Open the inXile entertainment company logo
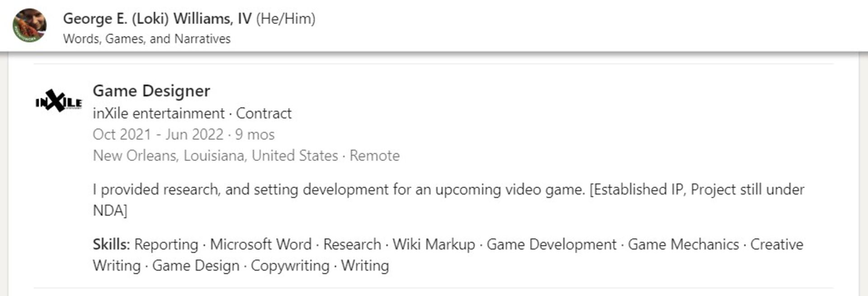Viewport: 868px width, 296px height. 59,101
